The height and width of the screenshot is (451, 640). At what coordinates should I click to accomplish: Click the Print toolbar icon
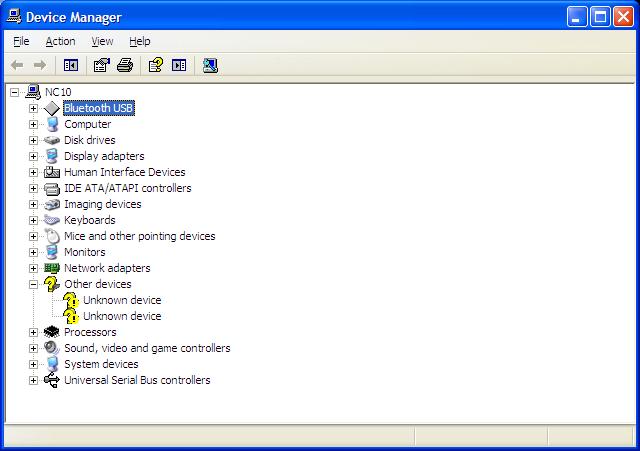click(x=125, y=65)
